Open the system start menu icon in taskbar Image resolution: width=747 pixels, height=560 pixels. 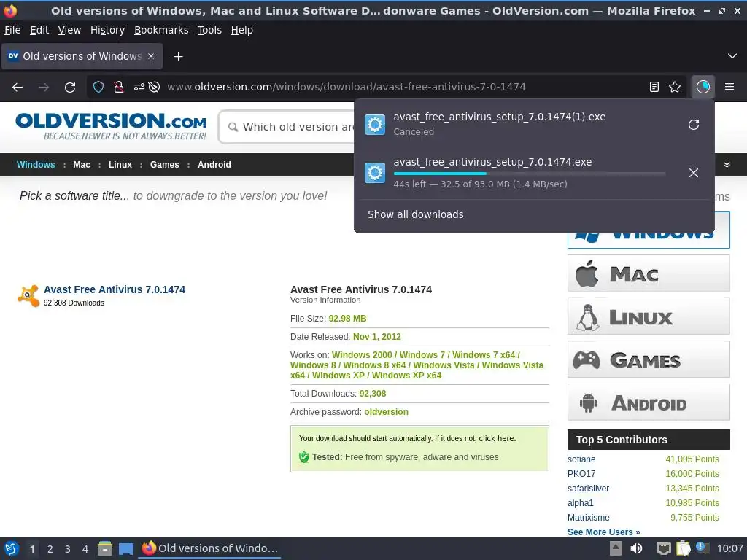12,548
